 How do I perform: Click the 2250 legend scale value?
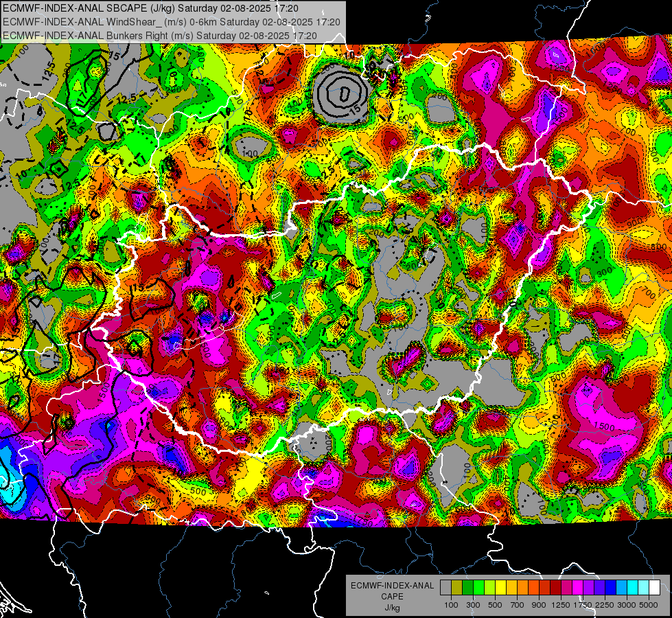(x=605, y=605)
